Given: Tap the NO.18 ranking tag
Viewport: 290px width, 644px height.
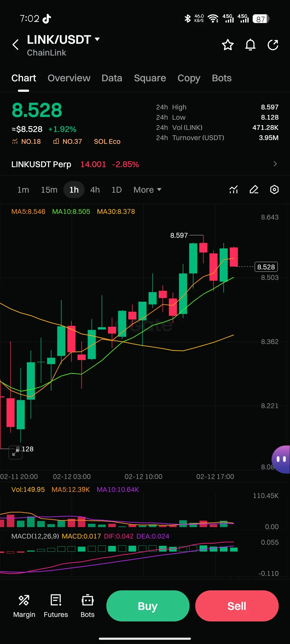Looking at the screenshot, I should tap(26, 141).
